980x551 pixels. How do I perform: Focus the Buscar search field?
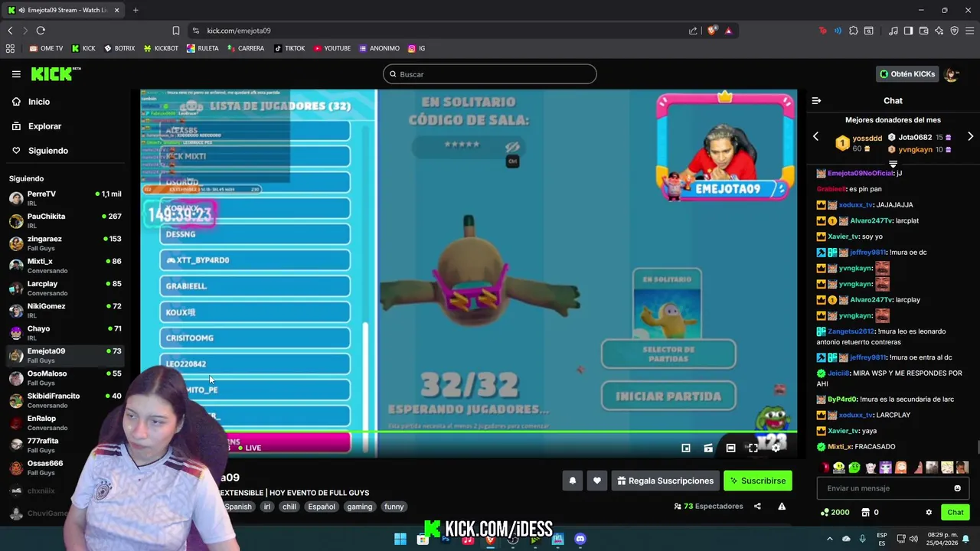click(x=490, y=74)
